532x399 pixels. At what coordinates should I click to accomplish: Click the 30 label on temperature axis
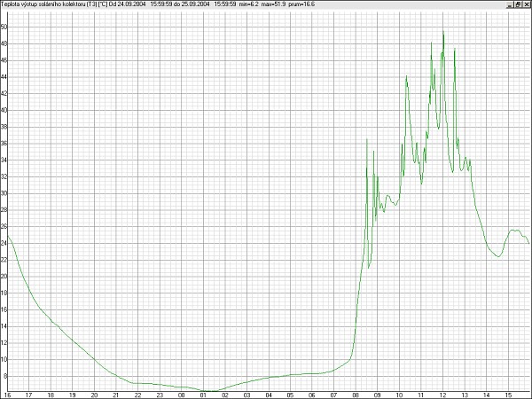tap(4, 193)
